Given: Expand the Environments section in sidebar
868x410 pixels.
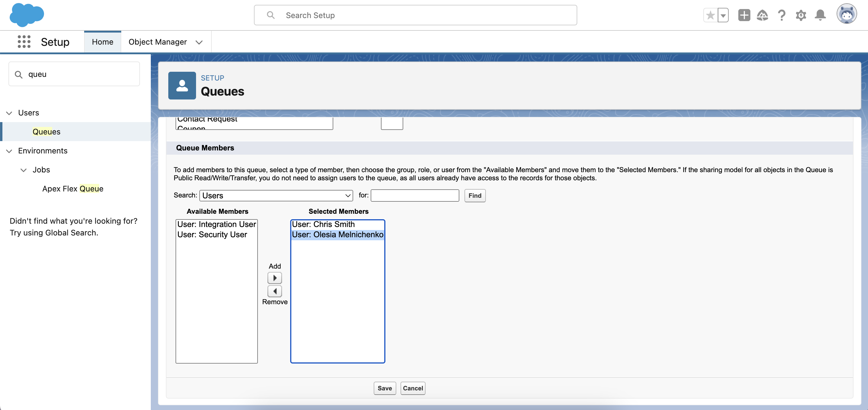Looking at the screenshot, I should coord(8,150).
